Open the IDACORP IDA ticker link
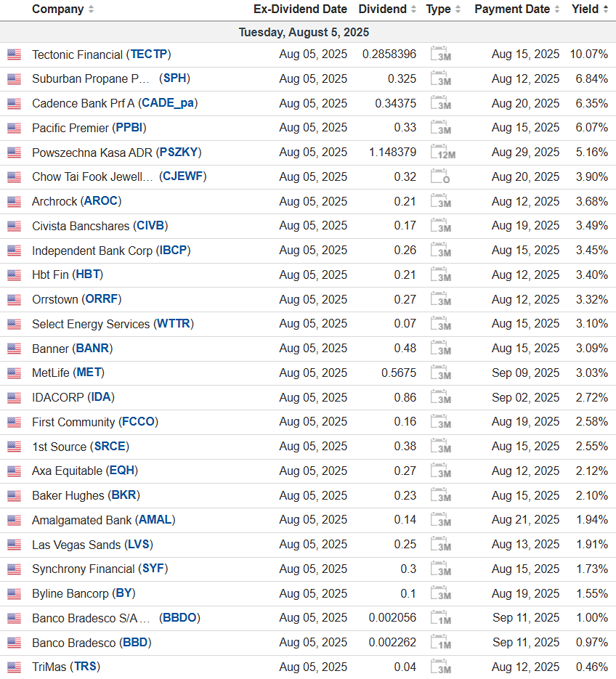This screenshot has width=616, height=679. (x=101, y=397)
